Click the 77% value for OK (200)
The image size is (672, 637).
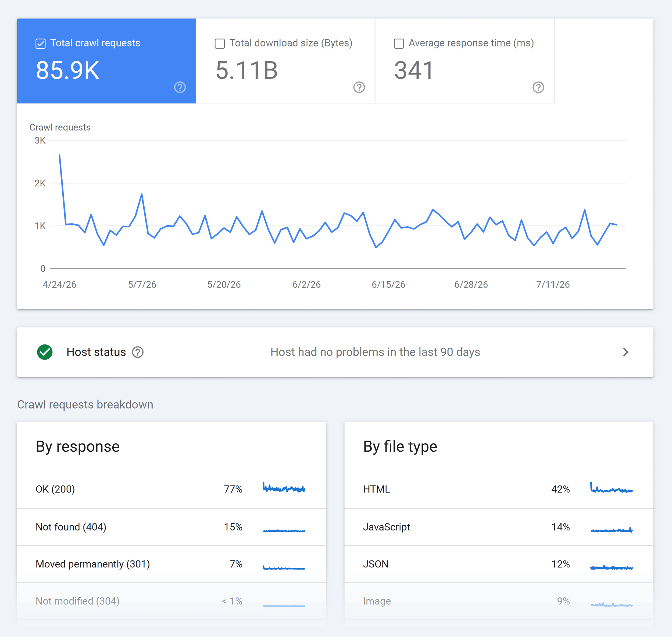[x=233, y=489]
